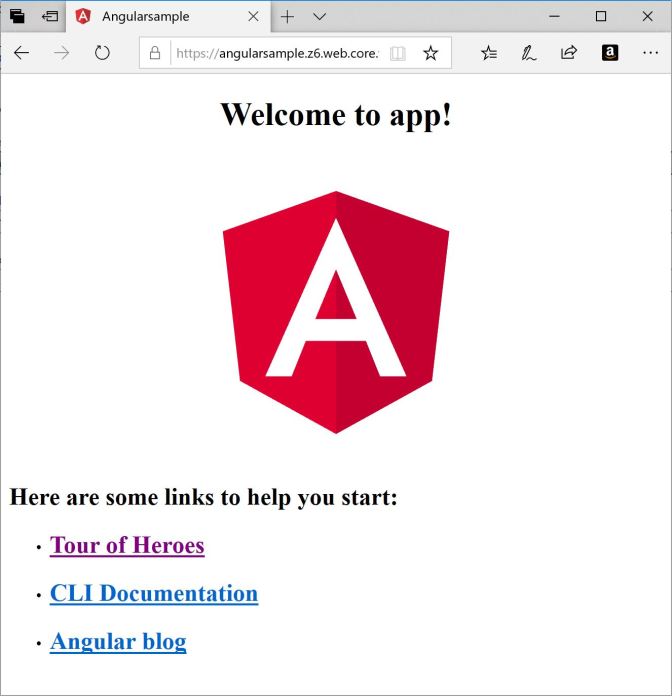Open Settings and more menu
This screenshot has width=672, height=696.
click(x=650, y=53)
